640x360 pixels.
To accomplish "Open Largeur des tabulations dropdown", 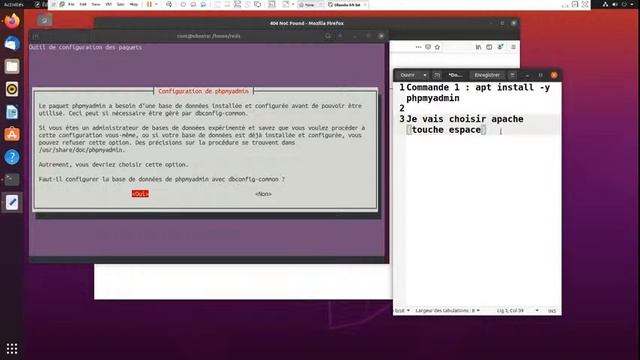I will coord(447,311).
